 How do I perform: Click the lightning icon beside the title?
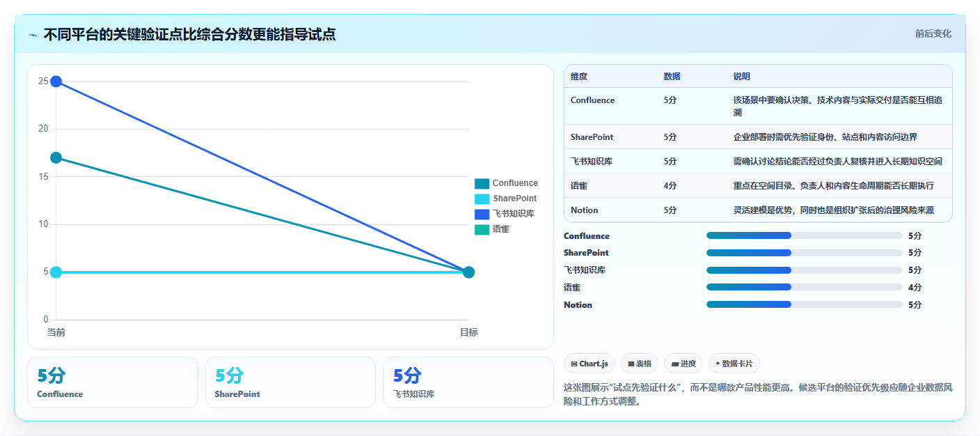click(x=33, y=35)
